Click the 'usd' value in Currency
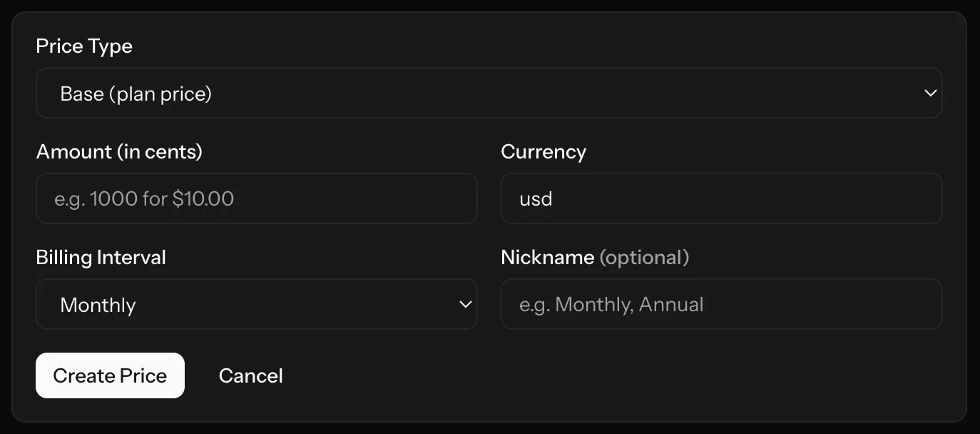 point(536,198)
